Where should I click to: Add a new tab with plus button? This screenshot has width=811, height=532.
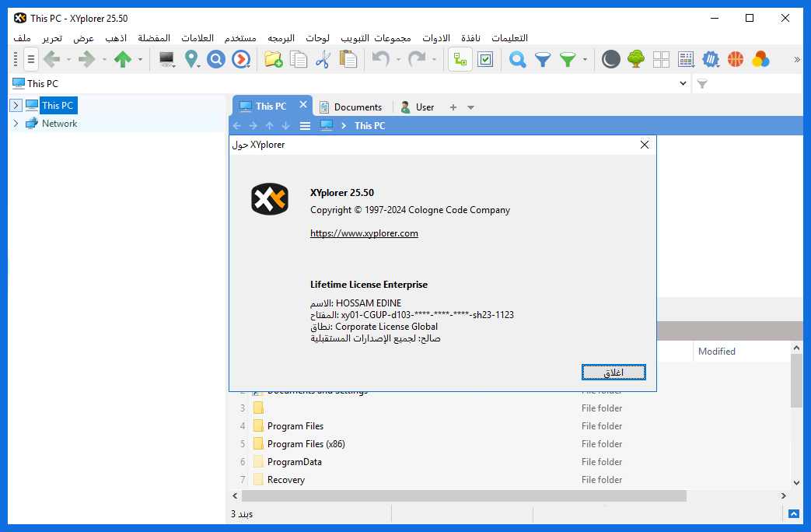(453, 107)
